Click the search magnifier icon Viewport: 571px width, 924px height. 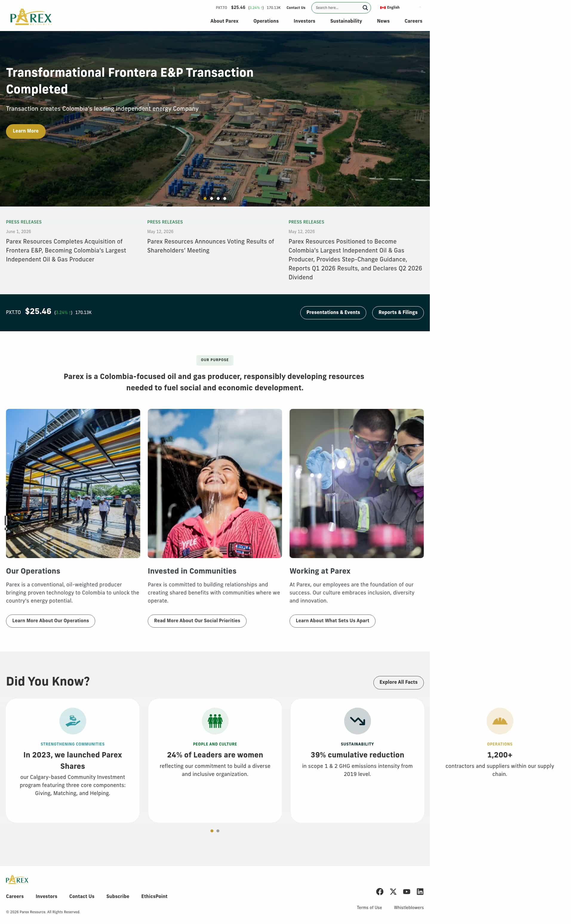click(x=365, y=7)
